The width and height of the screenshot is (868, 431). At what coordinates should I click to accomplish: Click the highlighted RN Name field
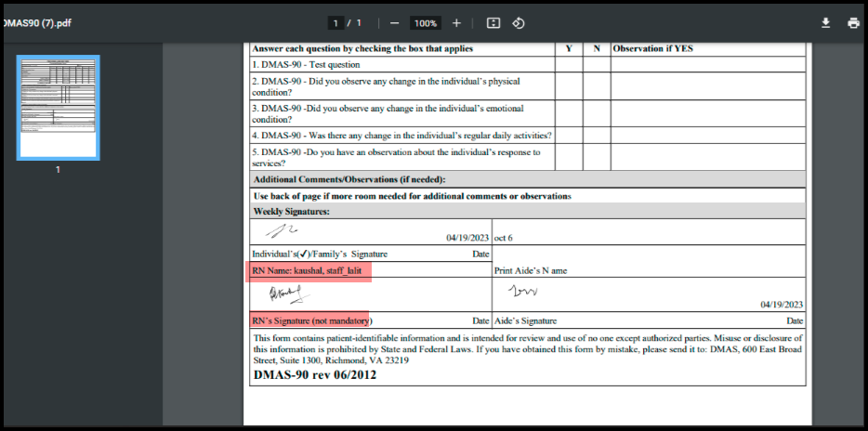click(x=310, y=270)
